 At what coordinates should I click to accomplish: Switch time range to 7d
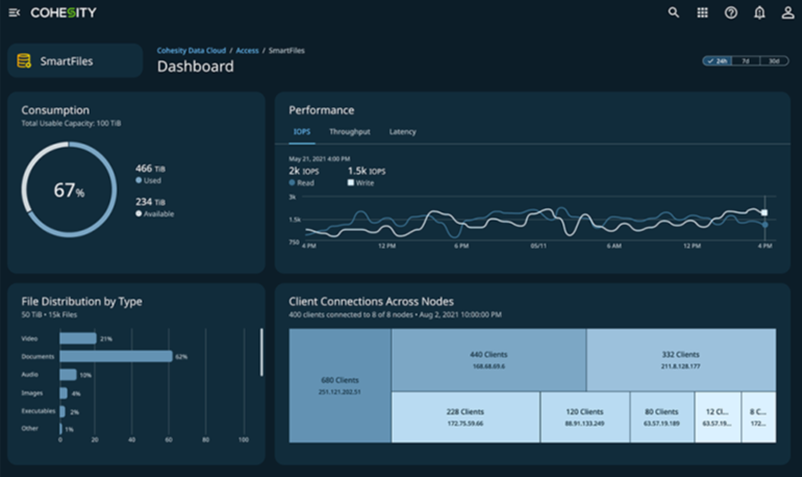pyautogui.click(x=746, y=61)
